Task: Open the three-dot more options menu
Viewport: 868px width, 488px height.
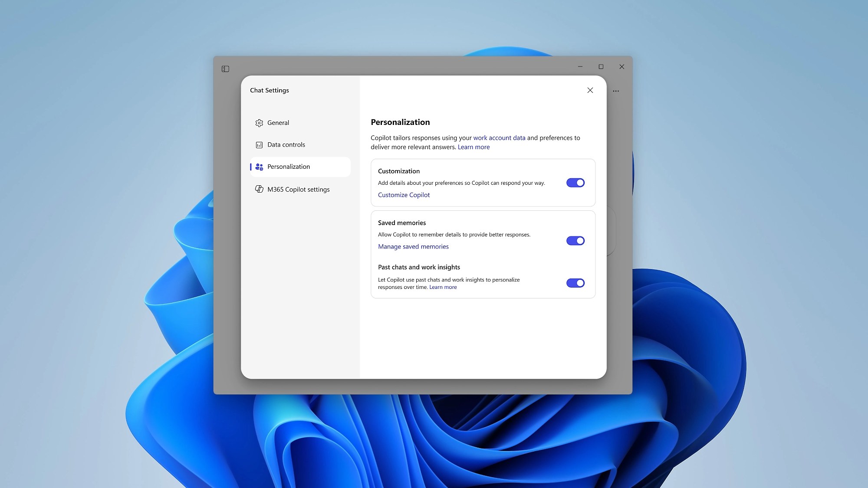Action: (616, 91)
